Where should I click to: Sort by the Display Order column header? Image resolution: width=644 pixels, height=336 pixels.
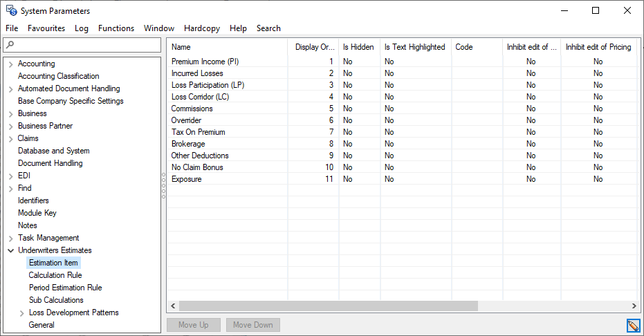(x=314, y=47)
